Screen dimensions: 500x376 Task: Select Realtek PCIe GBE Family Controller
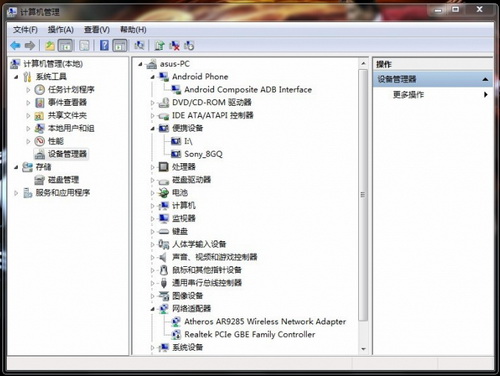point(250,334)
